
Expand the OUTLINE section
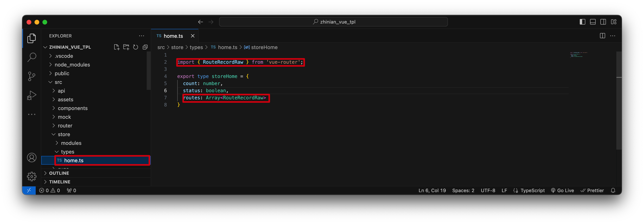96,173
